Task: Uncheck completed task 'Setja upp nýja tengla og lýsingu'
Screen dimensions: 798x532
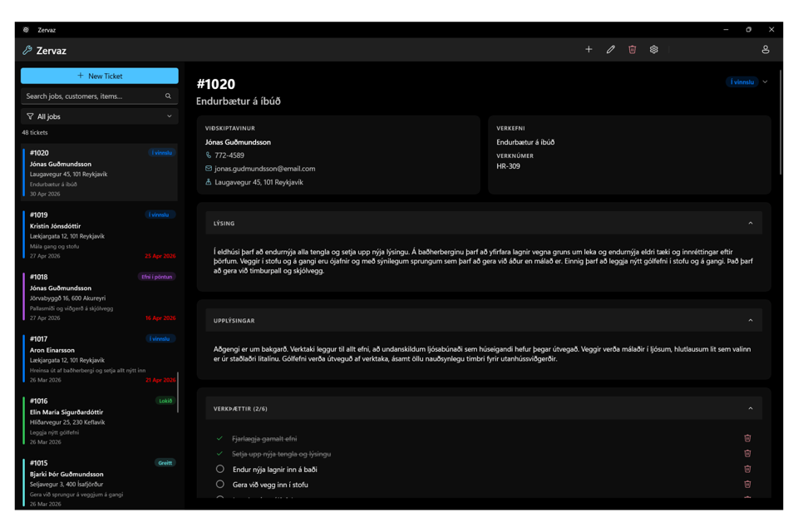Action: pos(219,454)
